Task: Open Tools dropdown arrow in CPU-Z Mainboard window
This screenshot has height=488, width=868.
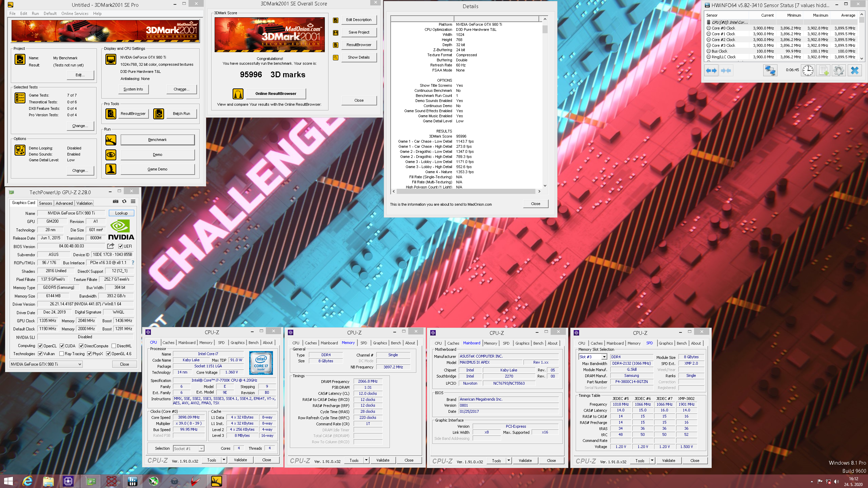Action: 509,461
